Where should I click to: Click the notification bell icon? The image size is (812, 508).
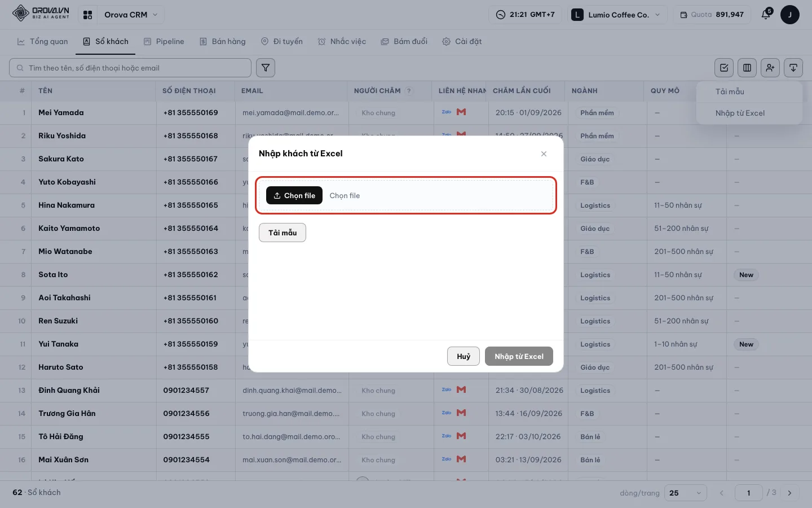pos(766,15)
